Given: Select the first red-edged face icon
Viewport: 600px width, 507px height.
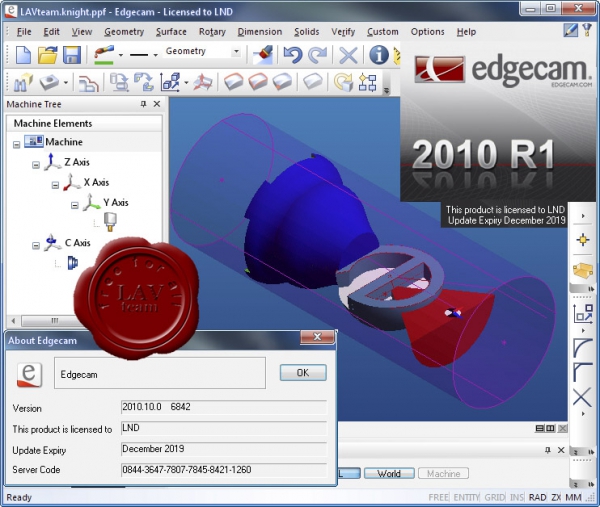Looking at the screenshot, I should coord(233,82).
